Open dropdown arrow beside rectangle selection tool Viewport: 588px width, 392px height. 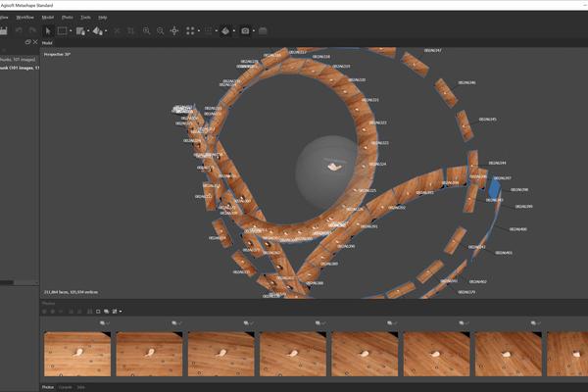click(x=71, y=31)
